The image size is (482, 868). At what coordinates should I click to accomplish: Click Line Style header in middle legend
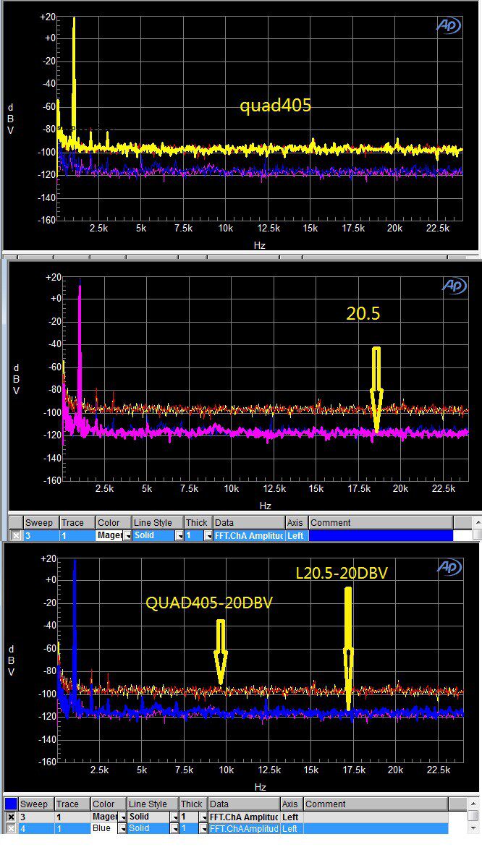(x=158, y=522)
